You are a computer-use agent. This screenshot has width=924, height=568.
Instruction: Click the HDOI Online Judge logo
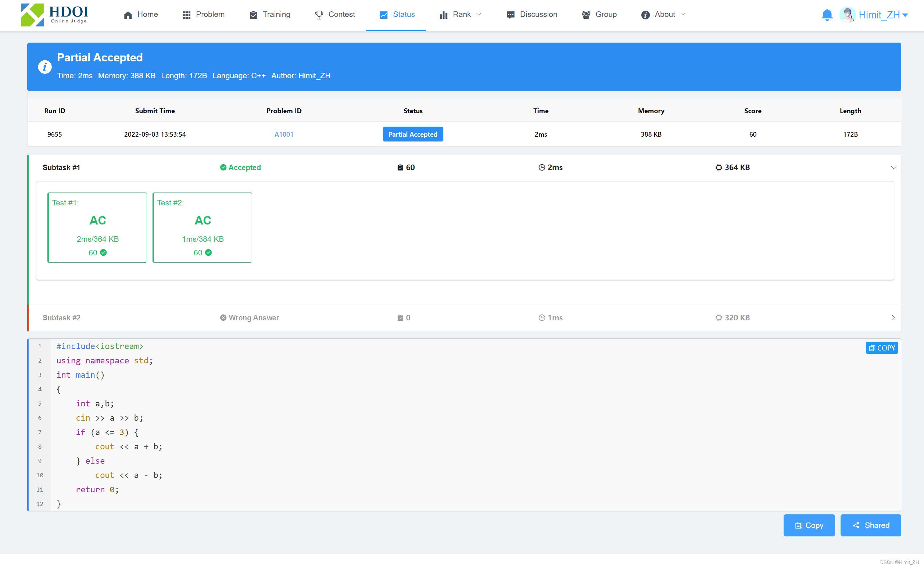(x=54, y=15)
